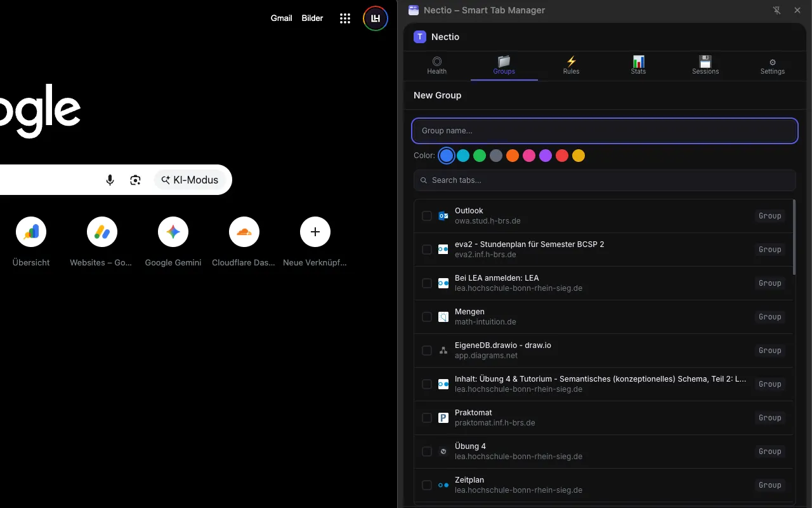Search by image with Google Lens

(x=135, y=180)
